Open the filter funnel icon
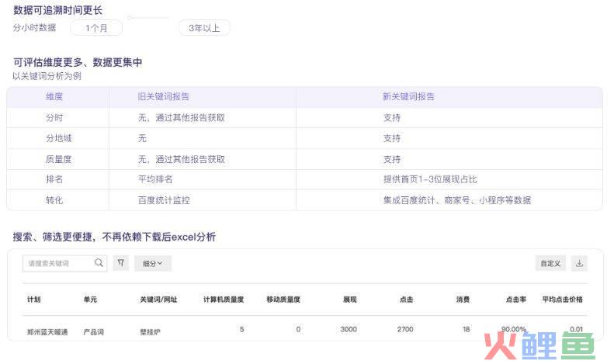 pyautogui.click(x=120, y=263)
